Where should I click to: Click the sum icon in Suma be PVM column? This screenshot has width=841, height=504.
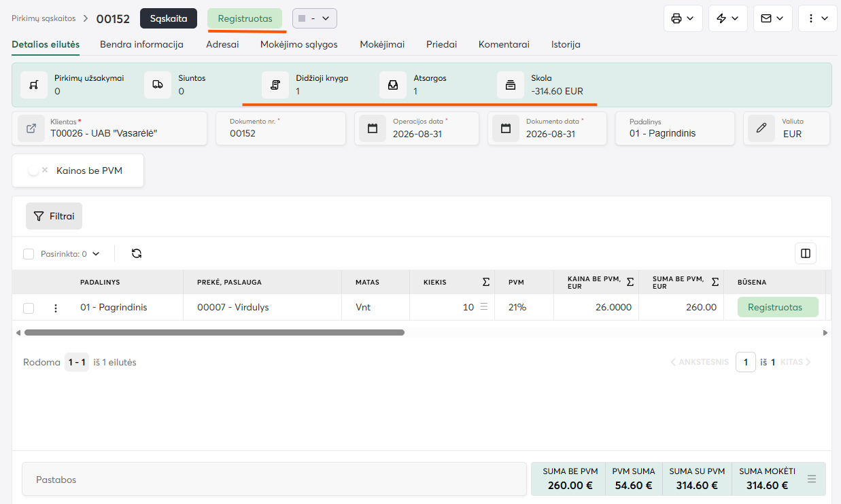coord(715,282)
